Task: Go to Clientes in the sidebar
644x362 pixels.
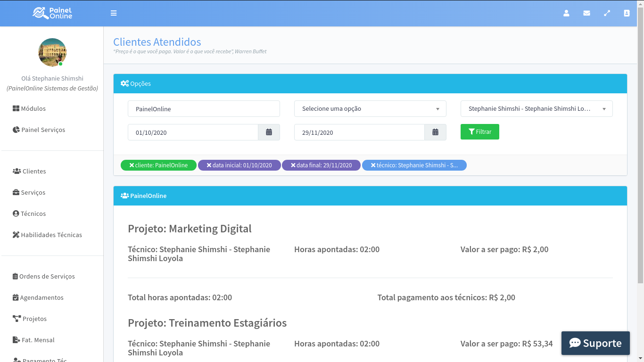Action: point(29,171)
